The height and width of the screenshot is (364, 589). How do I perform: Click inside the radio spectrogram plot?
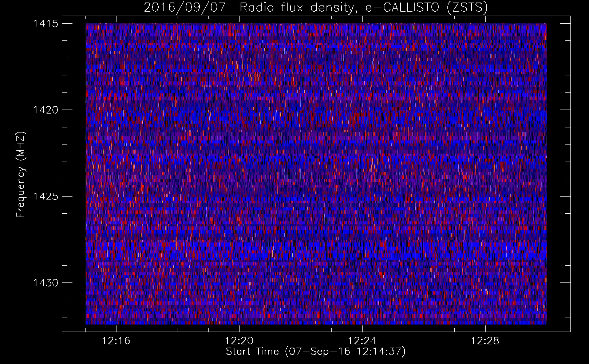click(x=316, y=174)
